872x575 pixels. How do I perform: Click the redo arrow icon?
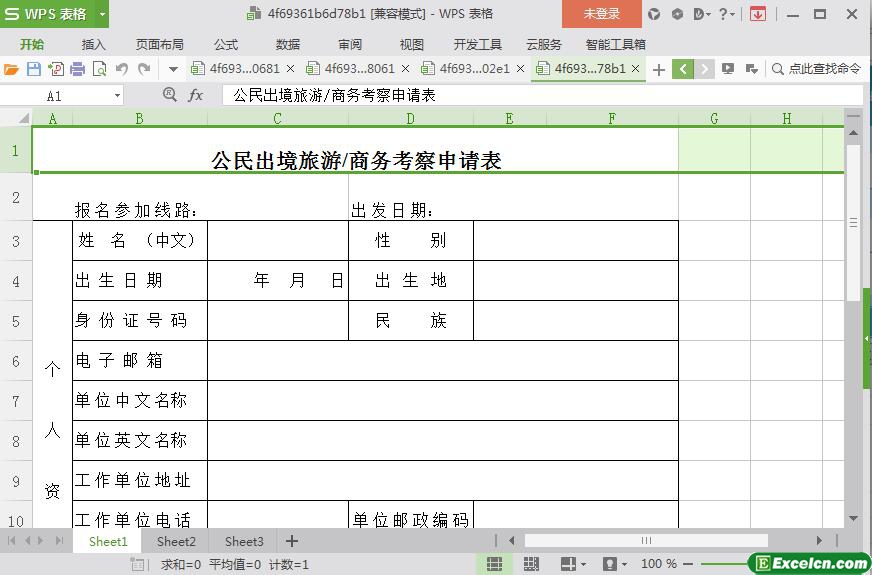coord(144,69)
